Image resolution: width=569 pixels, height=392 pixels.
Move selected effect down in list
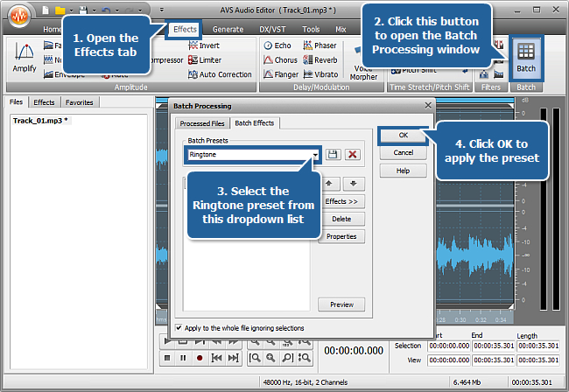(354, 184)
